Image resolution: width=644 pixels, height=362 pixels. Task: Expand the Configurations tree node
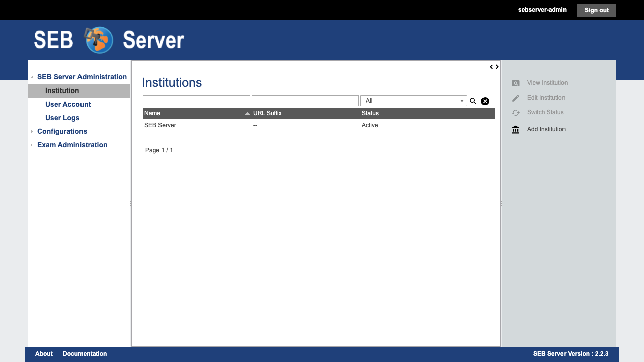pos(32,131)
